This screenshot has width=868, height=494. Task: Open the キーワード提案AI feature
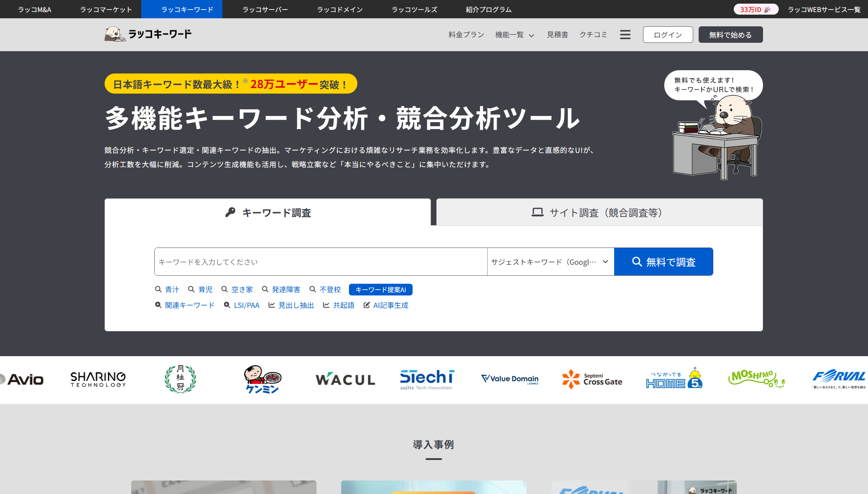click(x=381, y=289)
